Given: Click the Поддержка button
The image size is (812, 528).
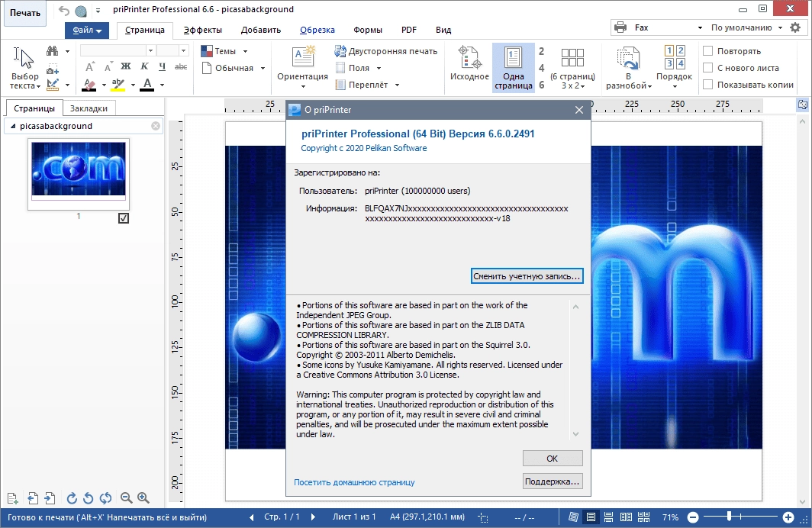Looking at the screenshot, I should click(552, 481).
